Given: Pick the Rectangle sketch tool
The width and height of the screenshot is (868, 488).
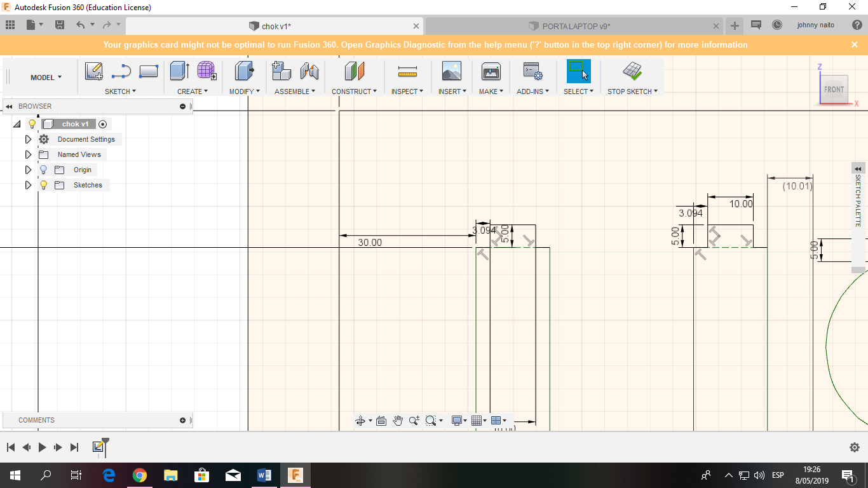Looking at the screenshot, I should (148, 71).
